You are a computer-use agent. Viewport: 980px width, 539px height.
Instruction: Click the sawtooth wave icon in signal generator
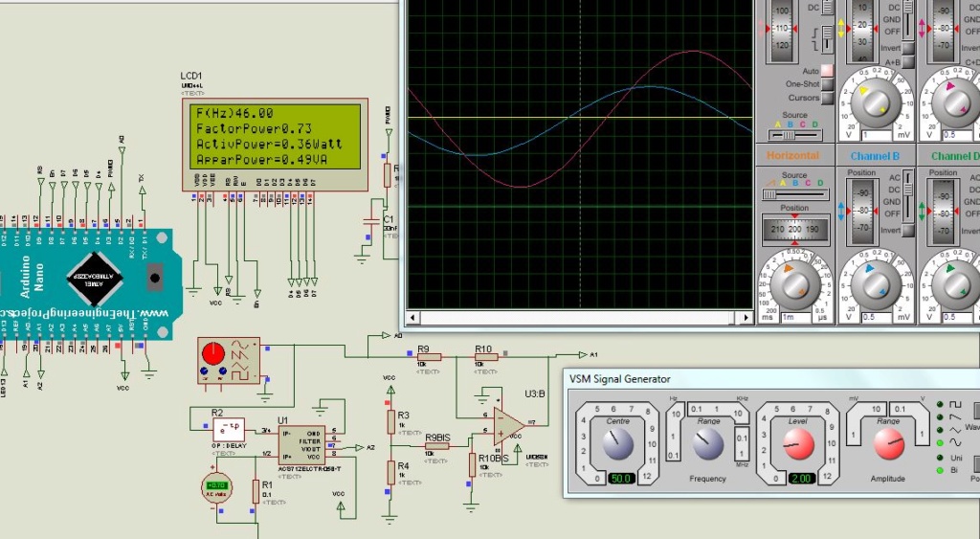coord(956,417)
